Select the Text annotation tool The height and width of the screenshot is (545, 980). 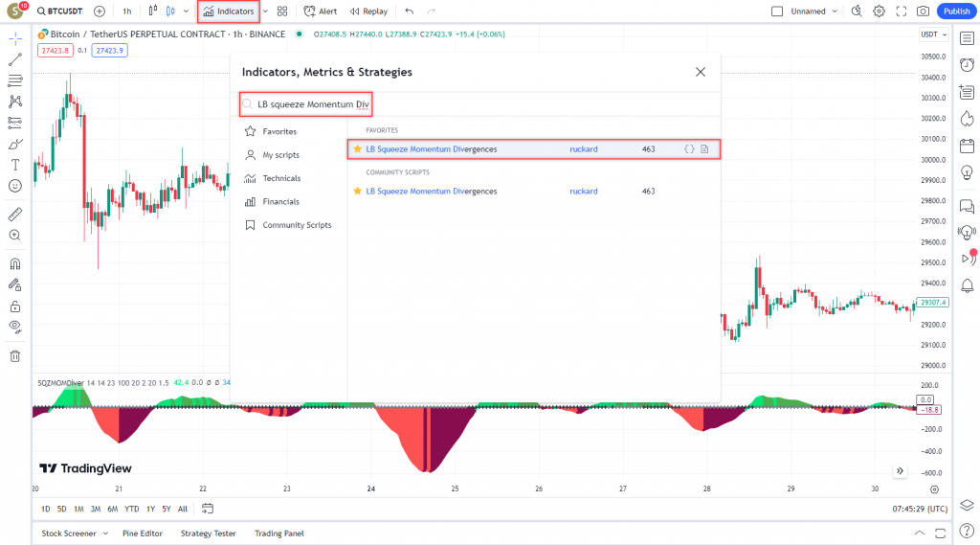click(x=15, y=165)
